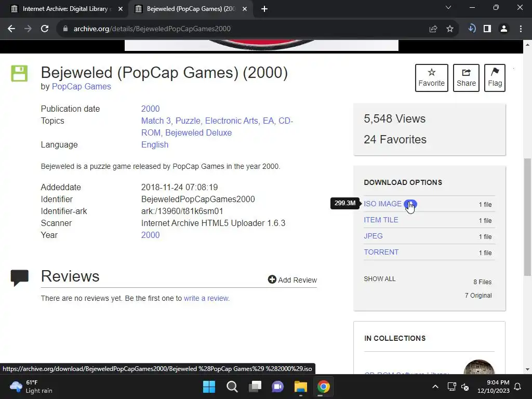This screenshot has height=399, width=532.
Task: Click the 'write a review' link
Action: tap(206, 298)
